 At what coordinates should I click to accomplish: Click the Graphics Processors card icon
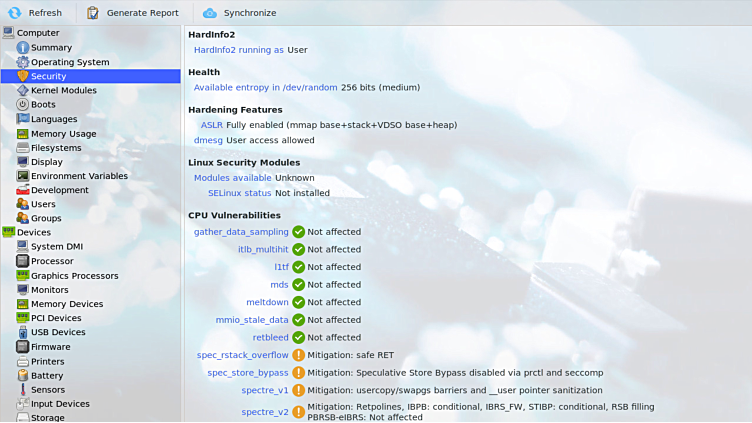(22, 276)
